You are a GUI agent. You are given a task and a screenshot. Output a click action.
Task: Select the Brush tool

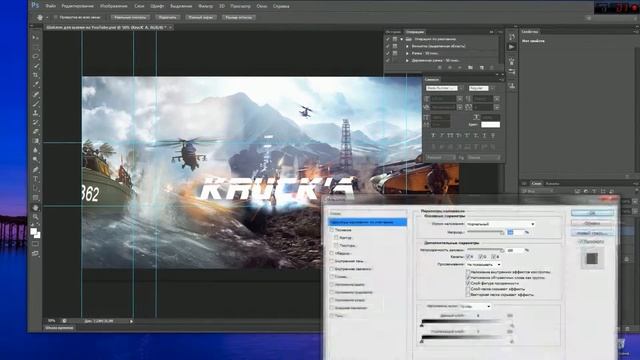pyautogui.click(x=36, y=103)
